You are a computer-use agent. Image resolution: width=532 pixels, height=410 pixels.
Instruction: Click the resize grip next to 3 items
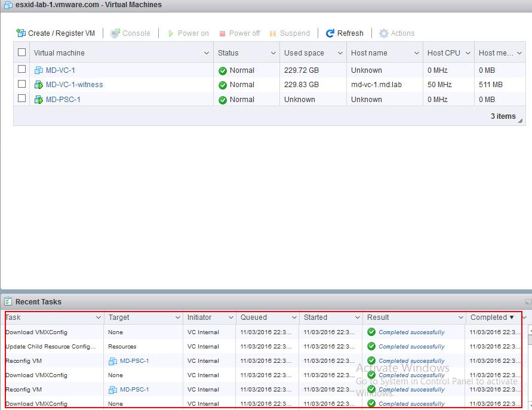coord(520,121)
